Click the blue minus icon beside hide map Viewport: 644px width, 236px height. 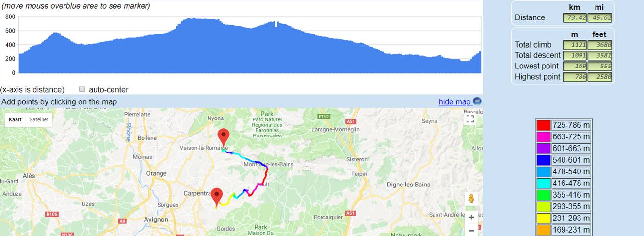point(477,101)
